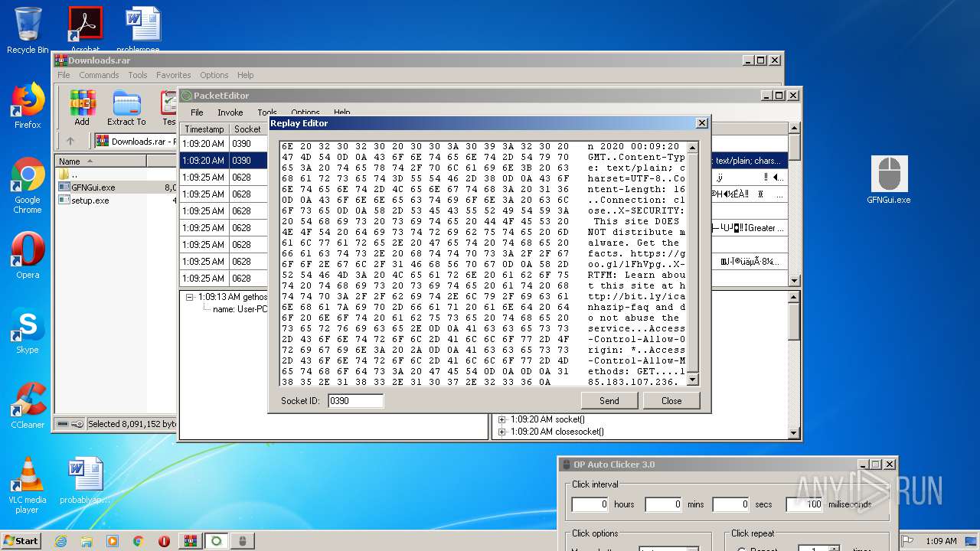980x551 pixels.
Task: Click the Add icon in WinRAR toolbar
Action: click(x=82, y=108)
